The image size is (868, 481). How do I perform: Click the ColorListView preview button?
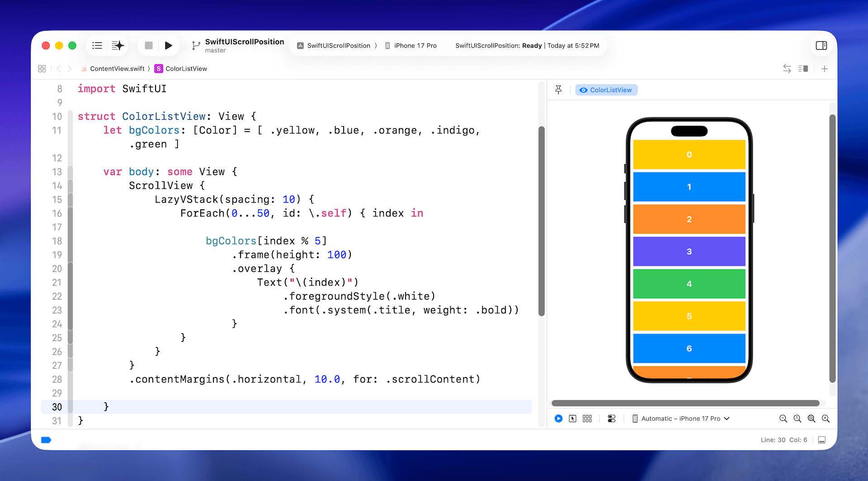[x=606, y=90]
